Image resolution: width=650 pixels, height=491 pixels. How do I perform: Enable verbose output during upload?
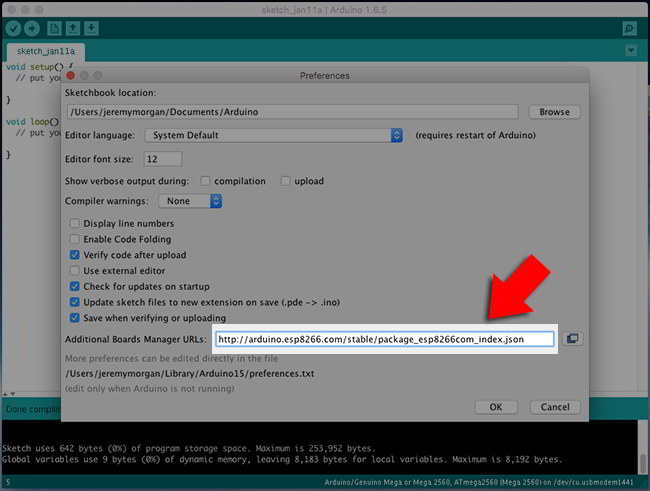[285, 181]
